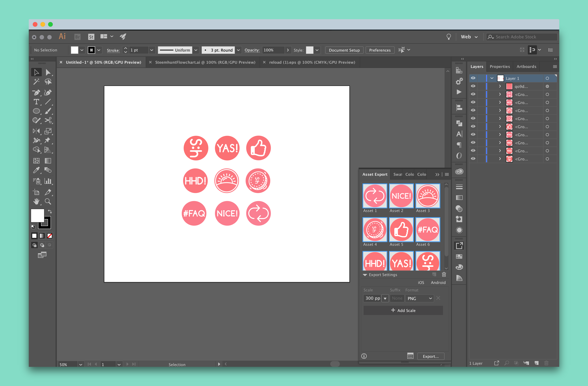
Task: Switch to the Properties tab
Action: [x=499, y=66]
